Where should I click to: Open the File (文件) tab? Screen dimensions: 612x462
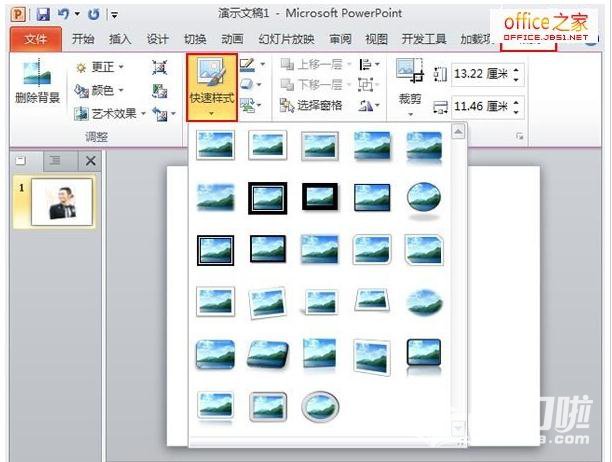[36, 40]
